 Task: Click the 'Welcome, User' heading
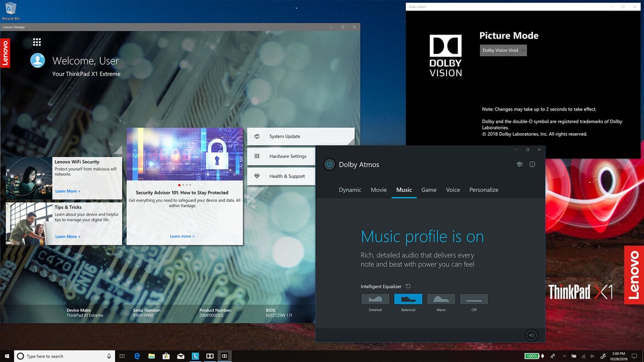click(85, 61)
